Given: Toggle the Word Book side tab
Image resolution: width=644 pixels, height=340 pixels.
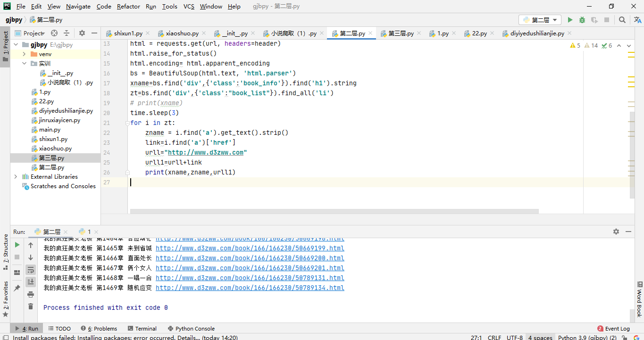Looking at the screenshot, I should 639,299.
